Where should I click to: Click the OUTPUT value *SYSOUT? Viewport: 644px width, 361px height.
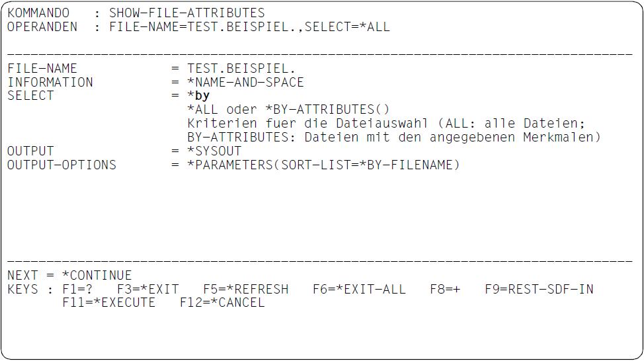click(x=214, y=151)
